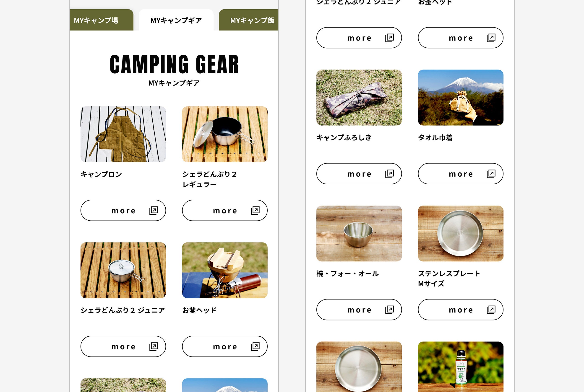
Task: Select the MYキャンプギア tab
Action: [176, 20]
